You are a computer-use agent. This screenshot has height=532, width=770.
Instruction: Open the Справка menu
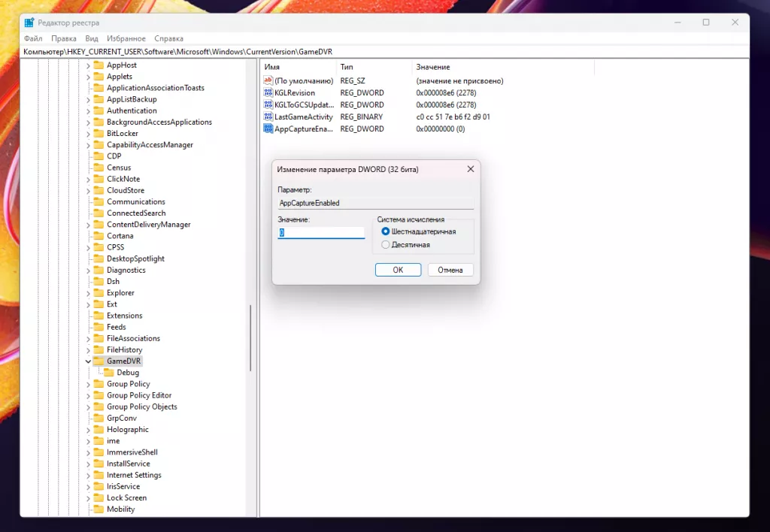(x=169, y=38)
